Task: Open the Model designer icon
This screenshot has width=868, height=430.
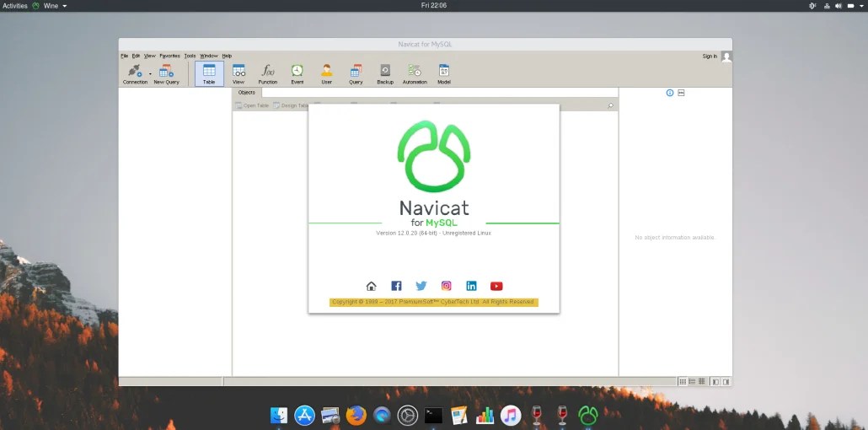Action: 444,73
